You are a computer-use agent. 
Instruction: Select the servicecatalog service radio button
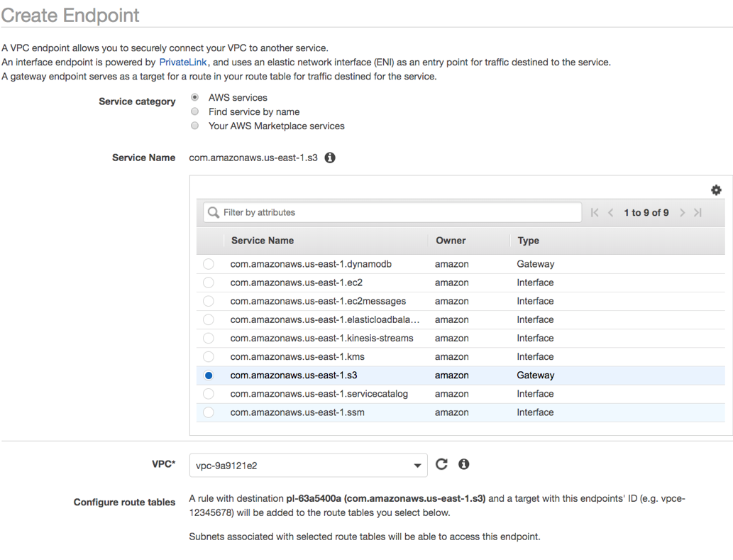209,394
